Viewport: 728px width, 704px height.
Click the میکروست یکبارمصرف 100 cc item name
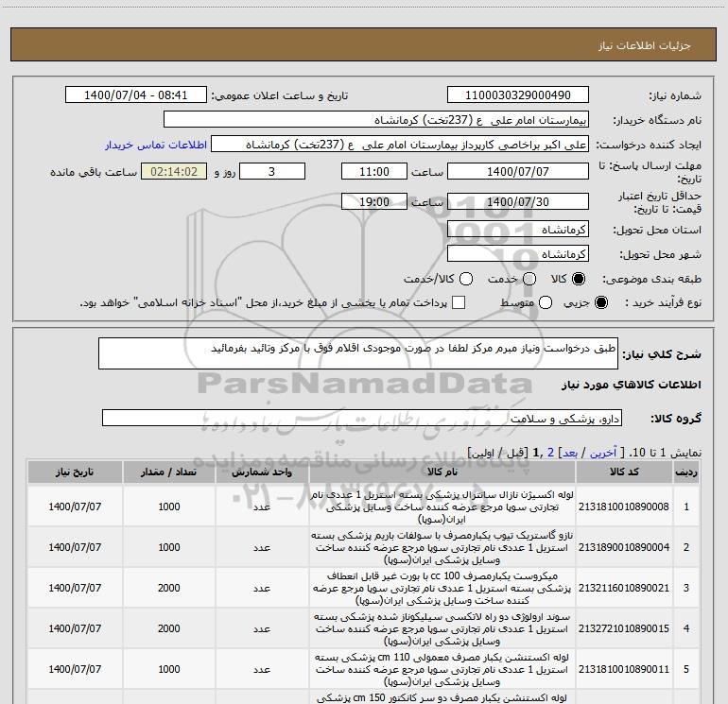(x=442, y=588)
